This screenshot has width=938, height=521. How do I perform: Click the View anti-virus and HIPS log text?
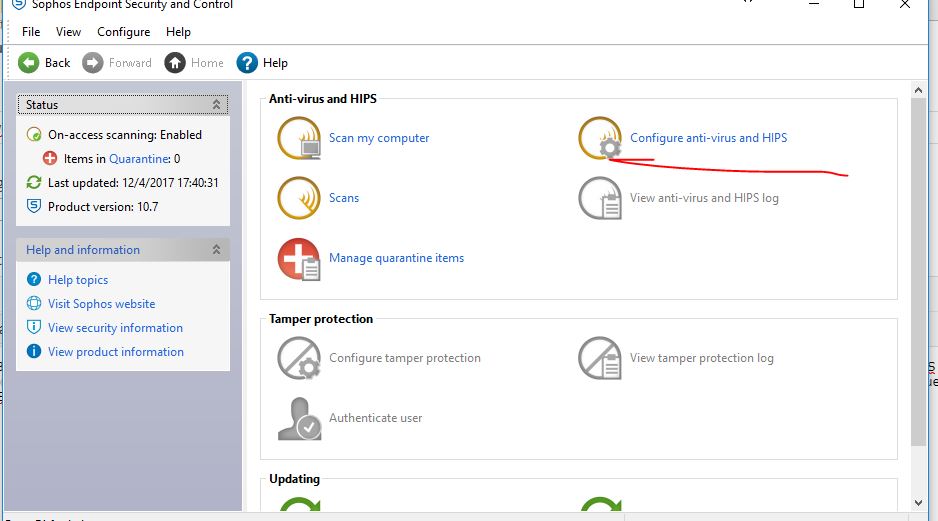(704, 198)
